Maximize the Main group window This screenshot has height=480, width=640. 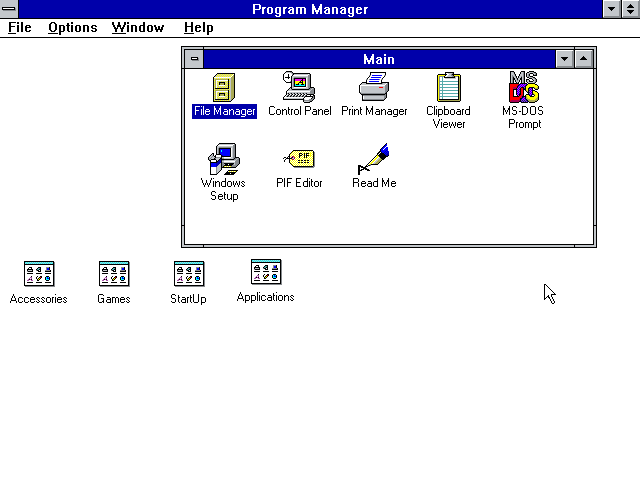click(x=584, y=59)
